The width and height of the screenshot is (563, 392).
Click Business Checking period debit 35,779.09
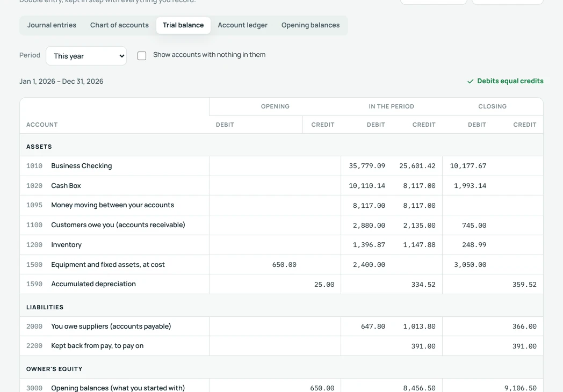367,166
